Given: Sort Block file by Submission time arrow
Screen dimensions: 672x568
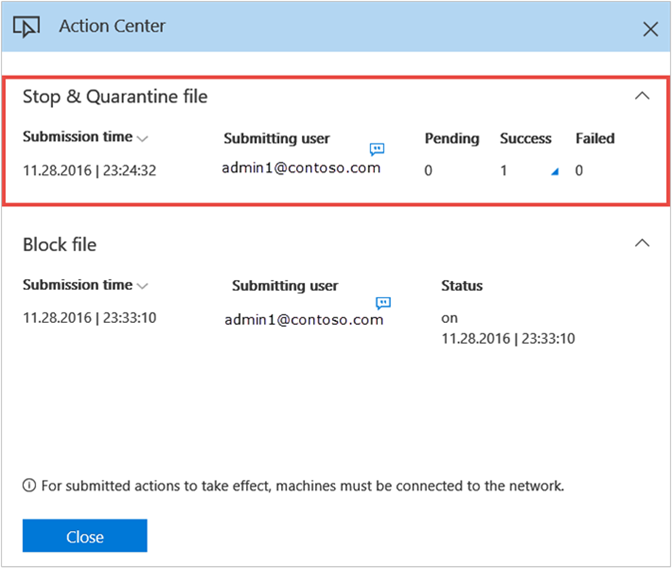Looking at the screenshot, I should point(143,286).
